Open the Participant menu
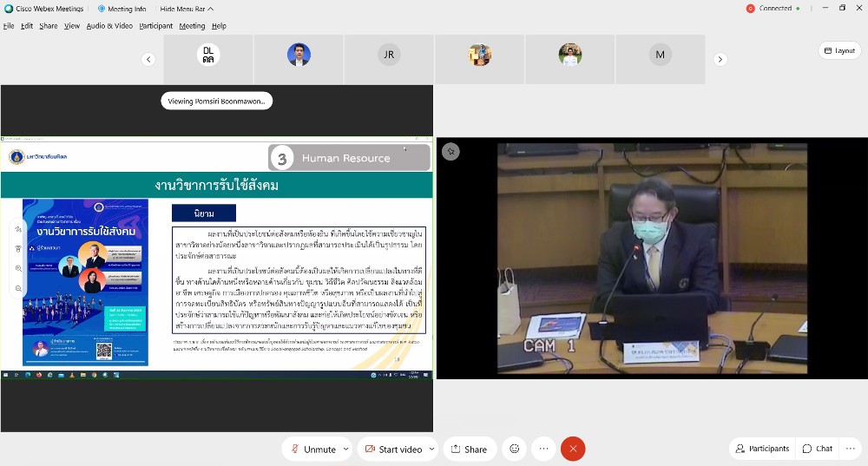This screenshot has height=466, width=868. point(156,26)
